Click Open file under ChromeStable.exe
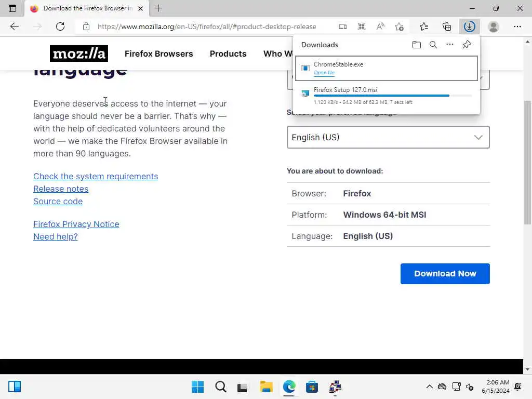The height and width of the screenshot is (399, 532). (324, 73)
